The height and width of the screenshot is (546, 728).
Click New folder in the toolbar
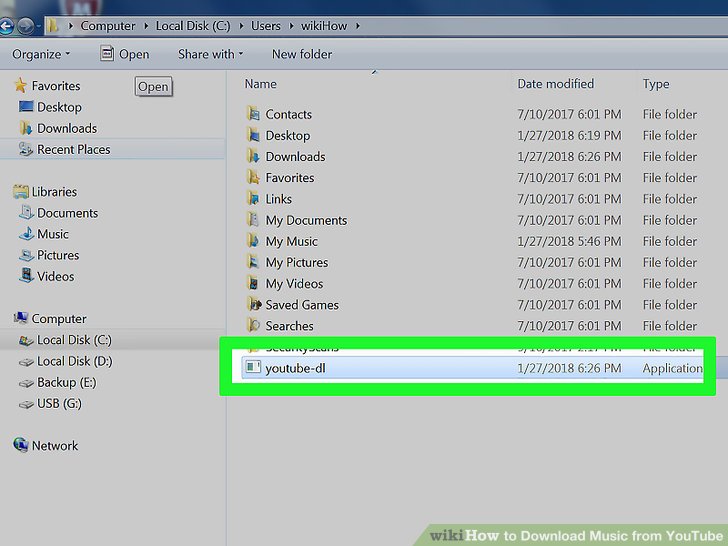302,54
